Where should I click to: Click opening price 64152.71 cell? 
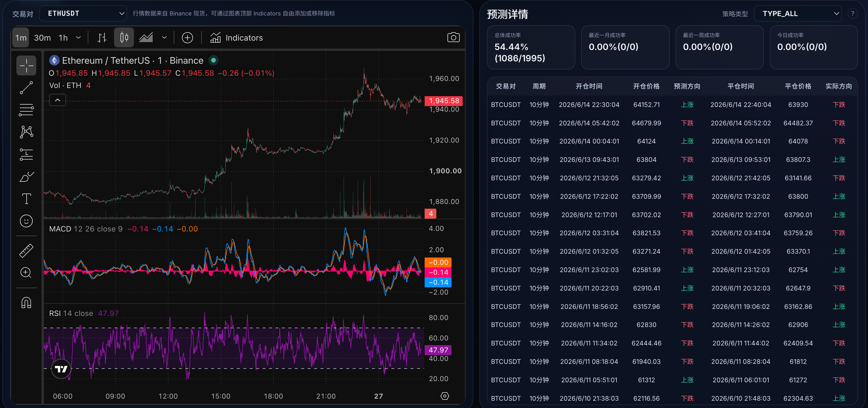646,105
